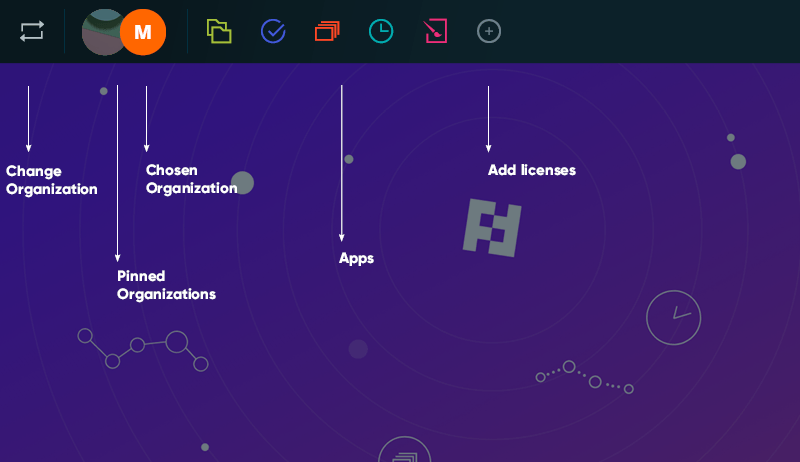
Task: Launch the teal clock app icon
Action: pos(381,31)
